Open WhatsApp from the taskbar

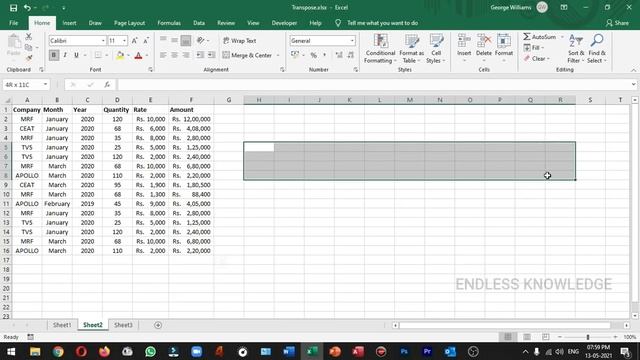pyautogui.click(x=151, y=351)
